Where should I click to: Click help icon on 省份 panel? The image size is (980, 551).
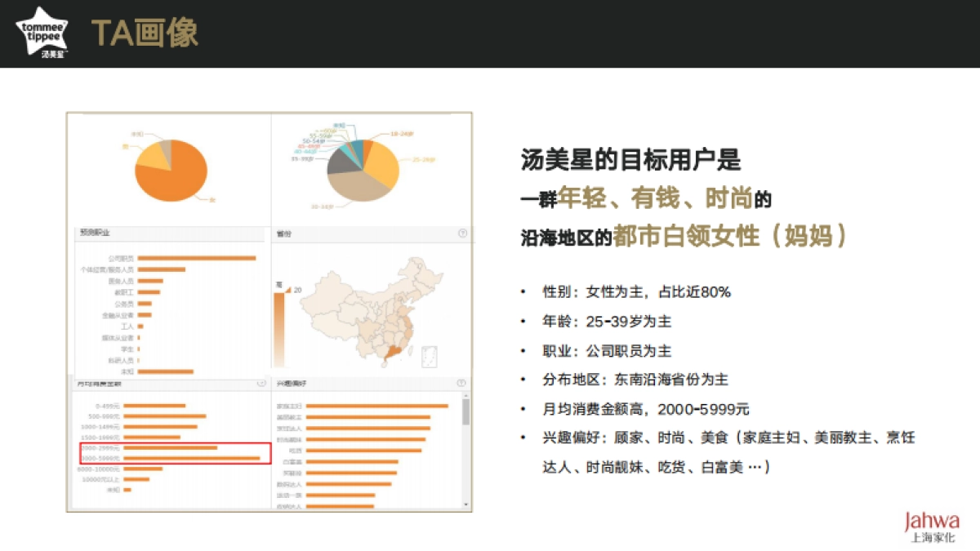tap(462, 233)
